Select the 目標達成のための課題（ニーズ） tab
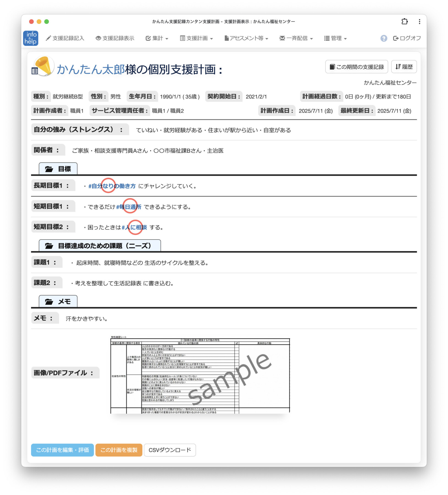 pos(100,246)
